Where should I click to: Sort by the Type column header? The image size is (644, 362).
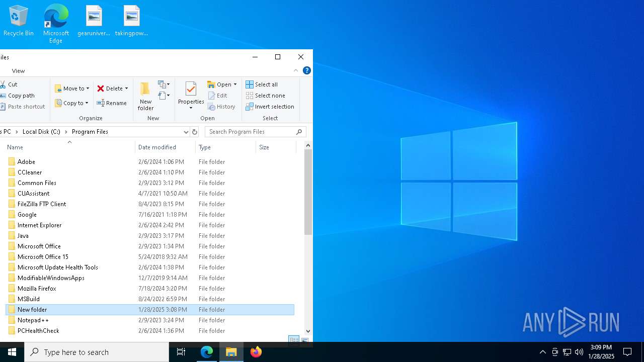pos(226,147)
